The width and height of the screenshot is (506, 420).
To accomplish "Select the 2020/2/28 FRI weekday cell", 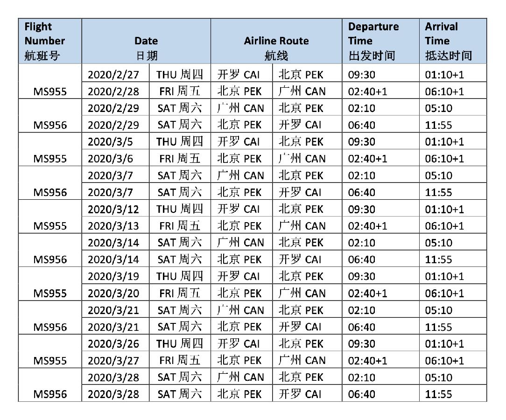I will [x=180, y=91].
